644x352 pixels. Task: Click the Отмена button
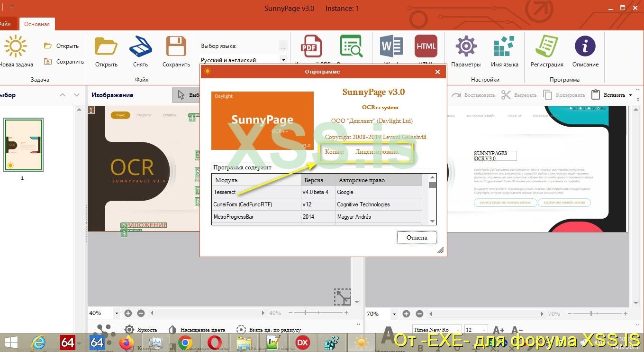point(417,237)
